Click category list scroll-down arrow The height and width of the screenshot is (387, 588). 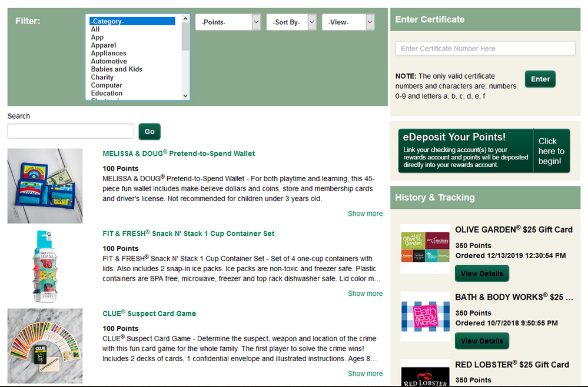click(185, 96)
